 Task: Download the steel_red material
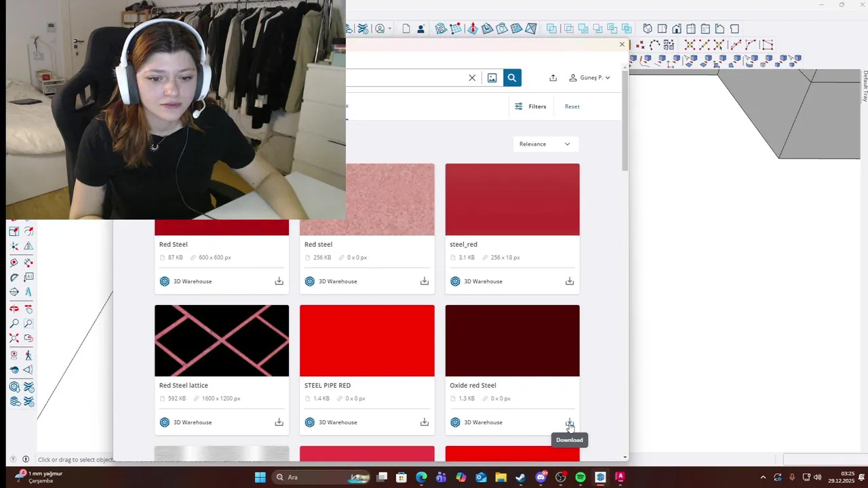tap(570, 281)
